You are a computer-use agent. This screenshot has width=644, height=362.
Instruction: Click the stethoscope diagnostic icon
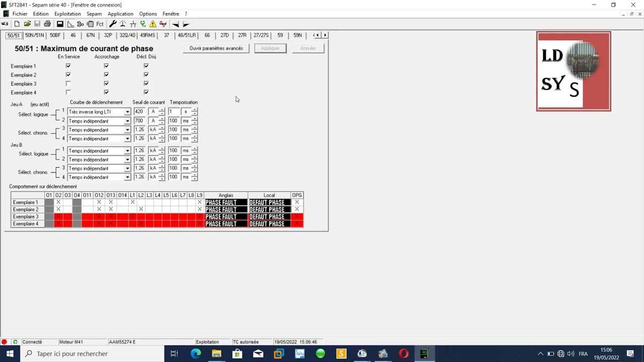tap(143, 24)
